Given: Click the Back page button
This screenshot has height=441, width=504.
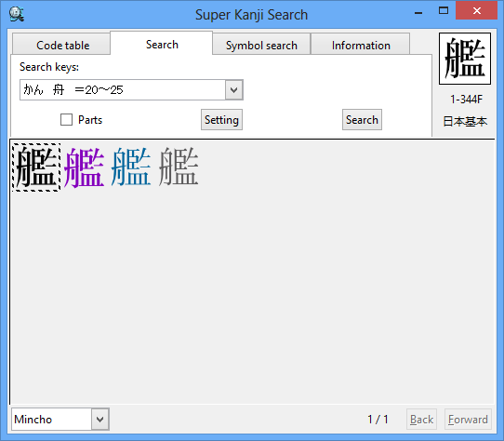Looking at the screenshot, I should pyautogui.click(x=421, y=419).
